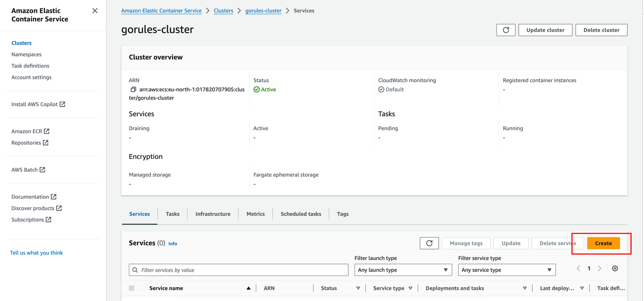Switch to the Tasks tab
This screenshot has width=644, height=301.
point(172,213)
